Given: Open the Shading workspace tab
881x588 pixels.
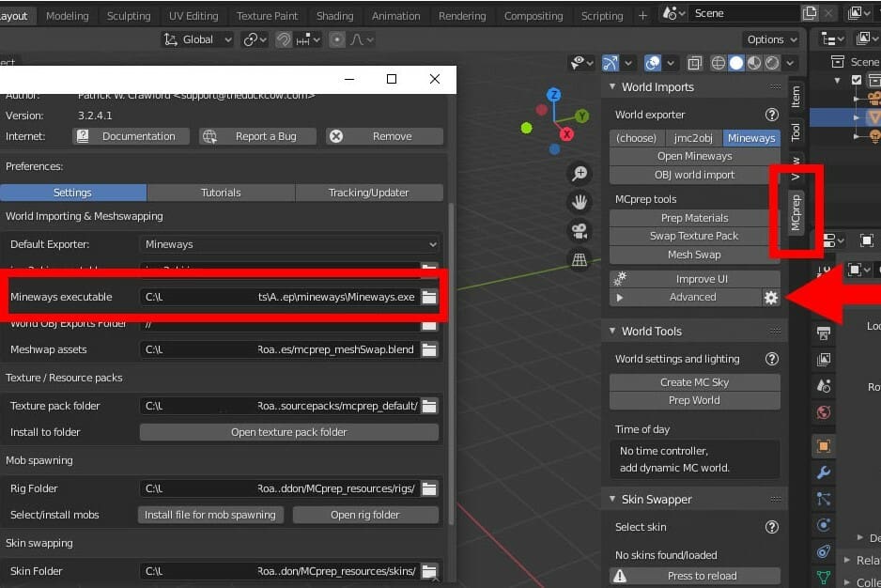Looking at the screenshot, I should (335, 16).
